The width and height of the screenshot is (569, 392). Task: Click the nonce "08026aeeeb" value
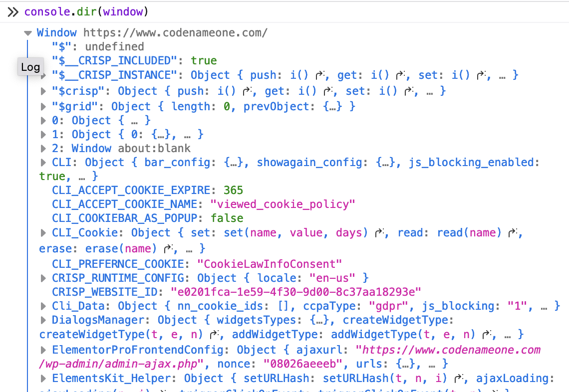(303, 364)
